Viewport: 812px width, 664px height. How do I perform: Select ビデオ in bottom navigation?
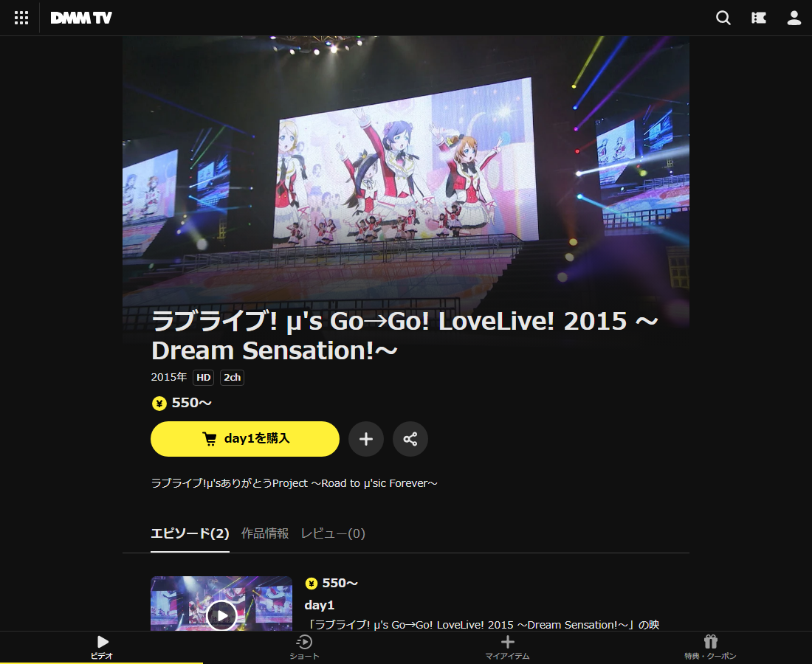102,647
